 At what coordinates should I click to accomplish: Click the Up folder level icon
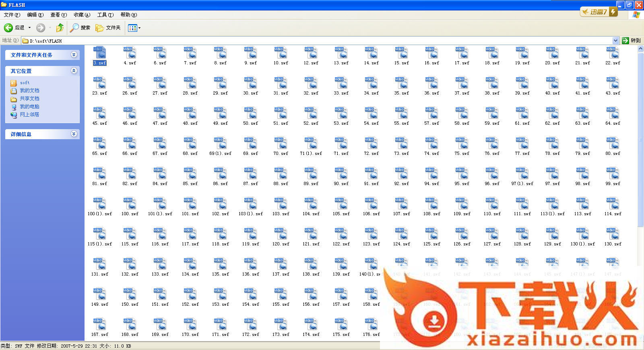click(x=60, y=28)
